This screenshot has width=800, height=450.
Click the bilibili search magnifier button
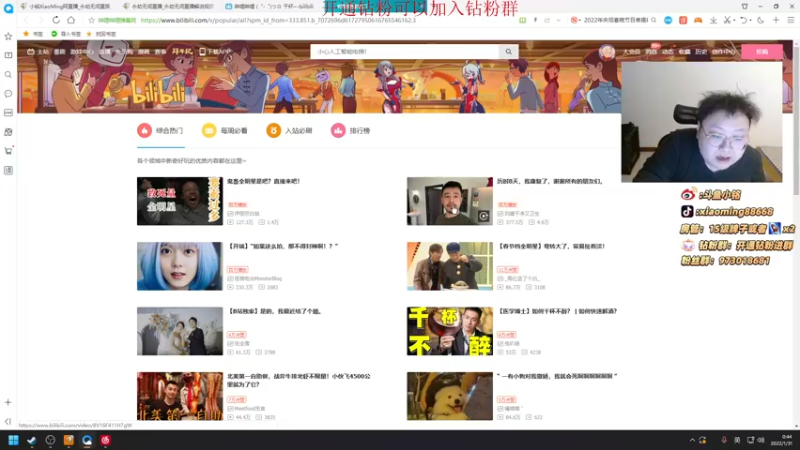click(508, 52)
